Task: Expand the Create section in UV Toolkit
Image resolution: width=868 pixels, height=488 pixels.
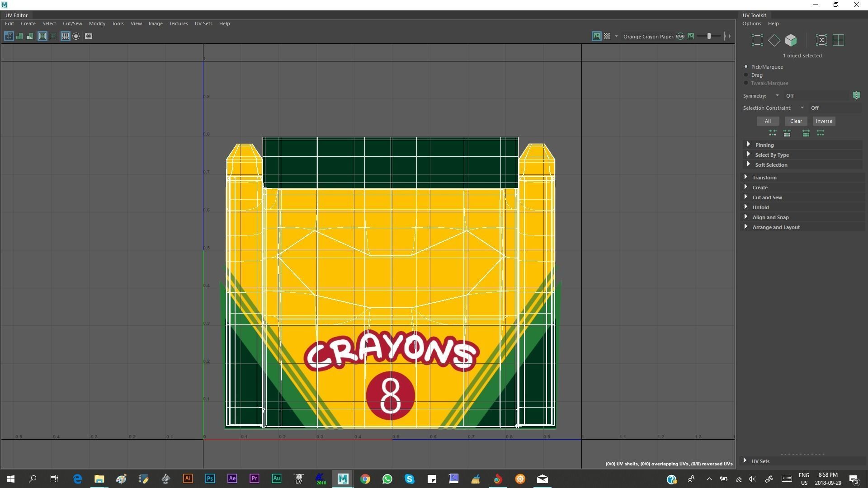Action: point(803,188)
